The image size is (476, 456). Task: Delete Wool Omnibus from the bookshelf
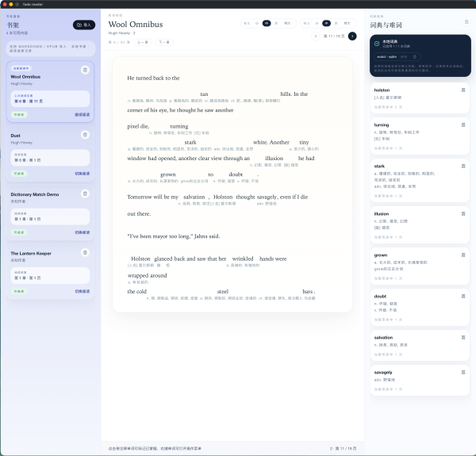(x=85, y=71)
